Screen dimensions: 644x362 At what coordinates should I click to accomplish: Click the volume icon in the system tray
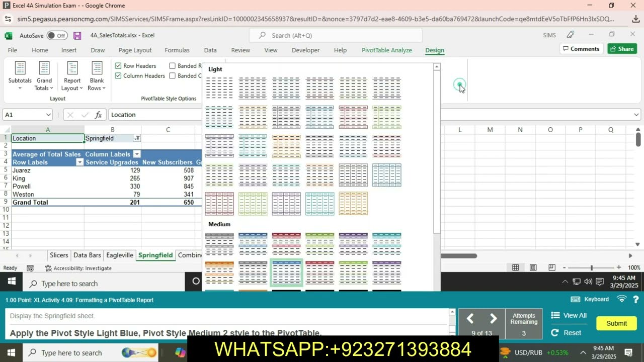[589, 282]
